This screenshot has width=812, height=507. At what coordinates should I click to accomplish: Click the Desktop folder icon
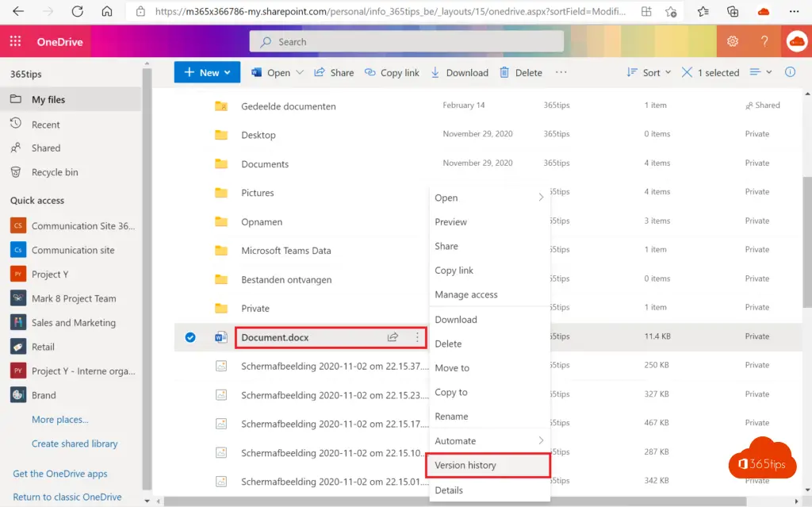coord(221,135)
